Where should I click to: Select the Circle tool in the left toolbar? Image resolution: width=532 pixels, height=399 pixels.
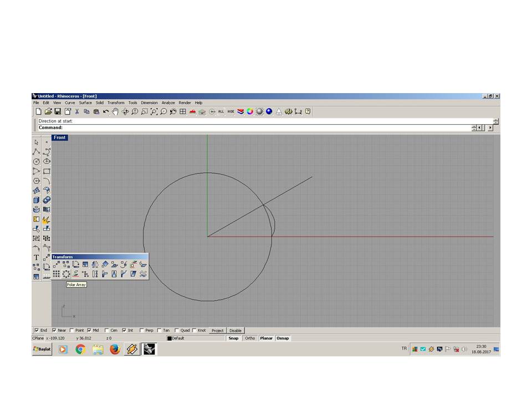pos(37,161)
